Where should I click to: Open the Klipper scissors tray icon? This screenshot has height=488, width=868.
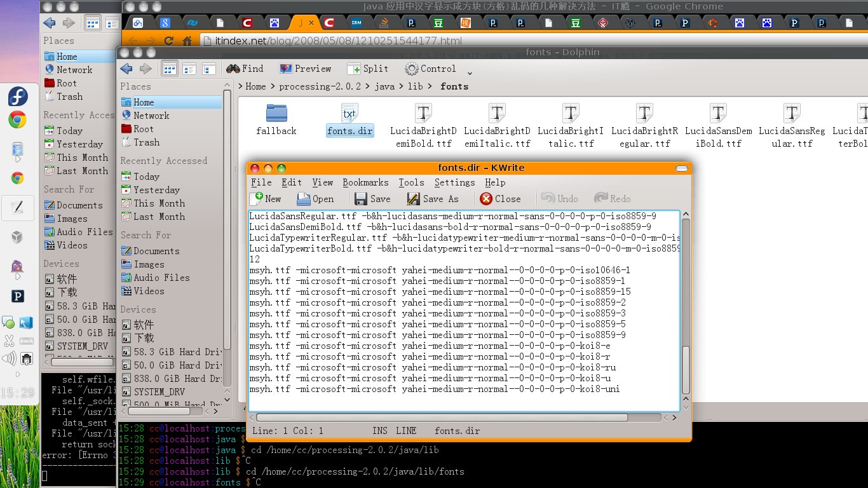[x=9, y=341]
